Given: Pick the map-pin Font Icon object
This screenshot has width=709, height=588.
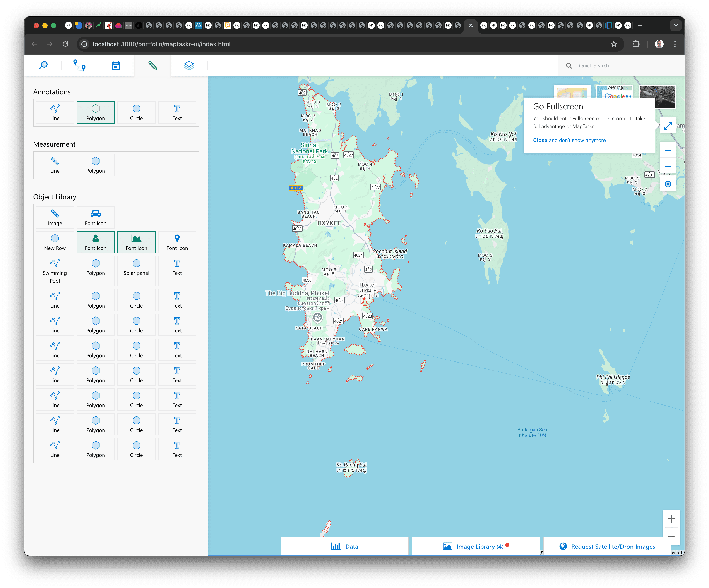Looking at the screenshot, I should 177,242.
